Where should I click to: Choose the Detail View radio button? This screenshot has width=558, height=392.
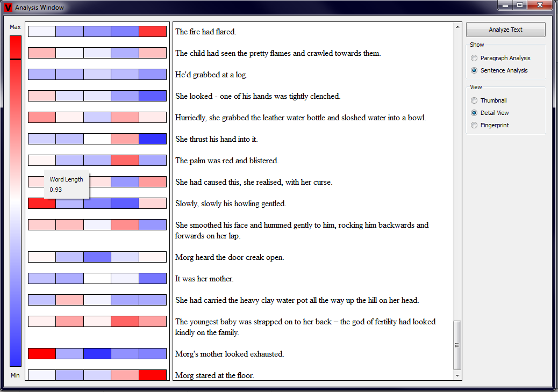pos(474,113)
